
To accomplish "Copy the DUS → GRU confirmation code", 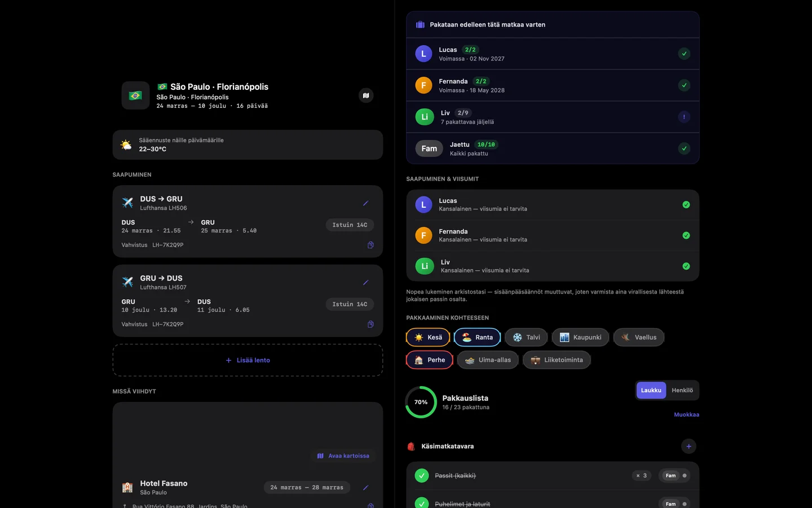I will click(x=370, y=245).
